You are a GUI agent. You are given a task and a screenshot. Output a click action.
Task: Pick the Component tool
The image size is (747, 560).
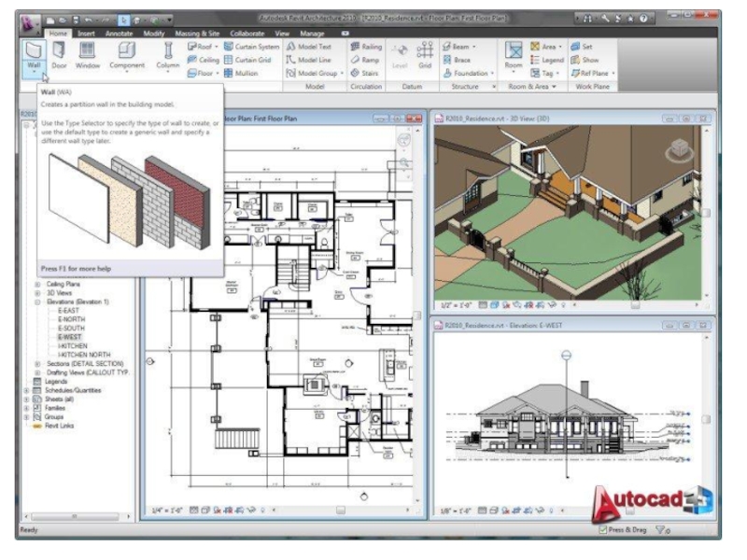tap(127, 57)
